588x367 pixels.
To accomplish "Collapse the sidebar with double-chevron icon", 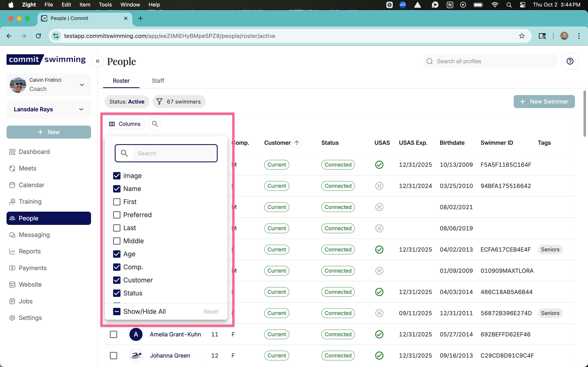I will [x=97, y=61].
